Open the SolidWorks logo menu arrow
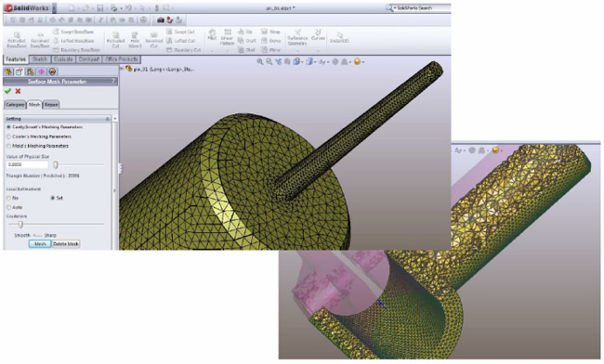 pyautogui.click(x=54, y=8)
